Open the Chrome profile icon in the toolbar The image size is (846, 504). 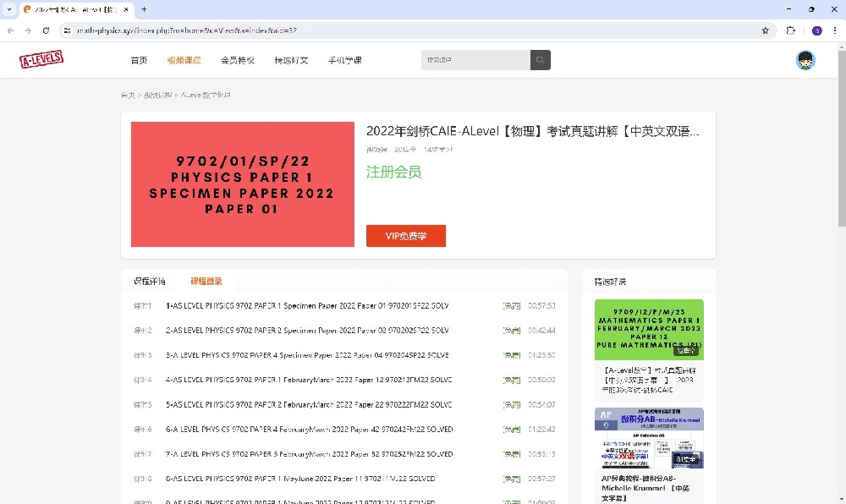coord(816,30)
